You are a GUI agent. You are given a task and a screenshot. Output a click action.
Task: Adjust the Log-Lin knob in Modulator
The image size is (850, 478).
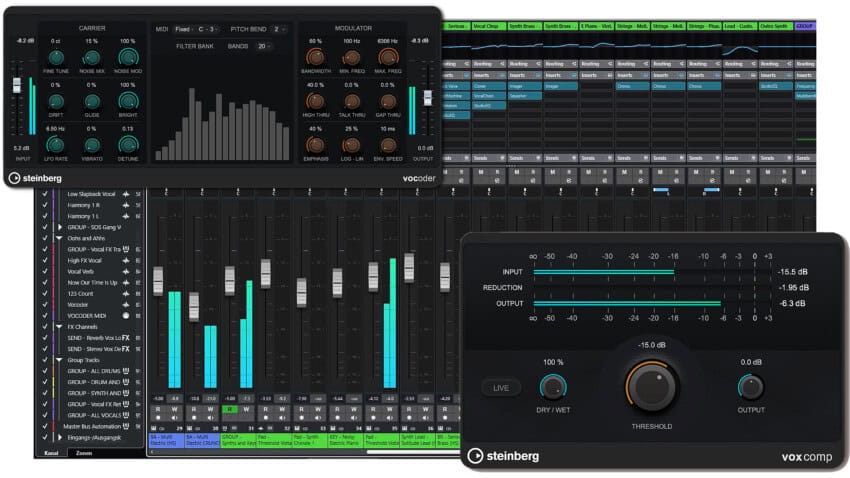tap(352, 145)
